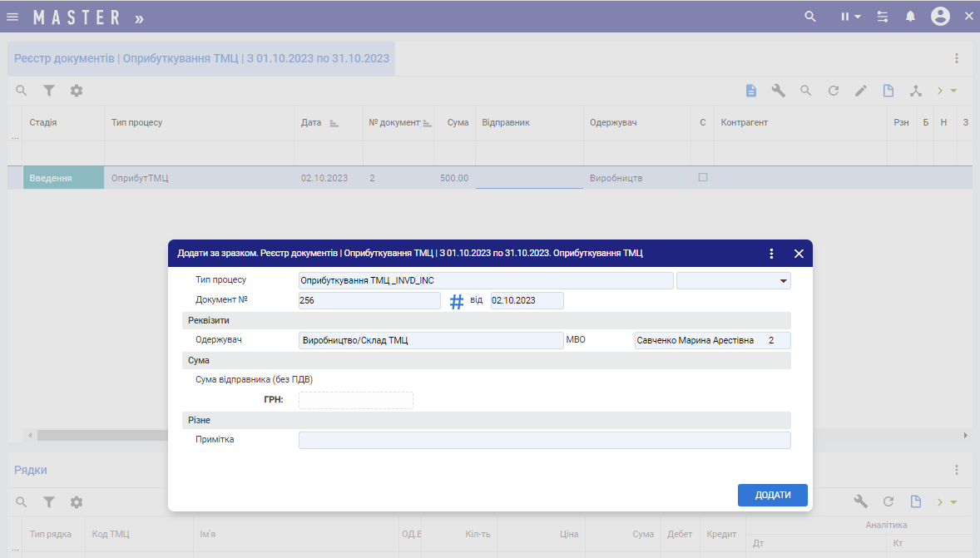Viewport: 980px width, 558px height.
Task: Click the Примітка input field
Action: 544,440
